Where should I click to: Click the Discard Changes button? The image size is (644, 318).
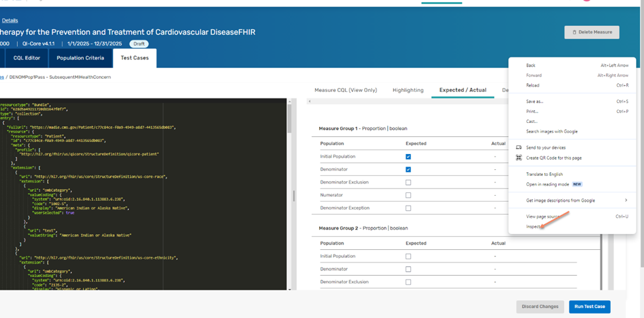pyautogui.click(x=540, y=307)
